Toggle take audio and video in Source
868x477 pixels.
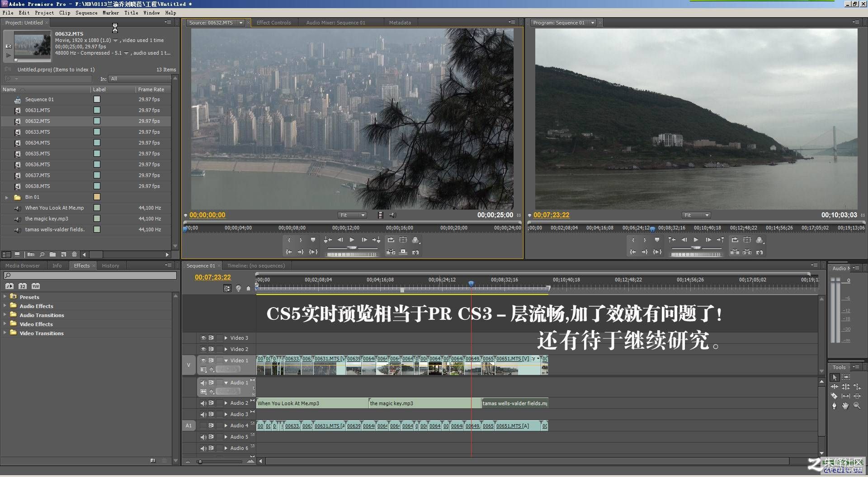click(380, 215)
